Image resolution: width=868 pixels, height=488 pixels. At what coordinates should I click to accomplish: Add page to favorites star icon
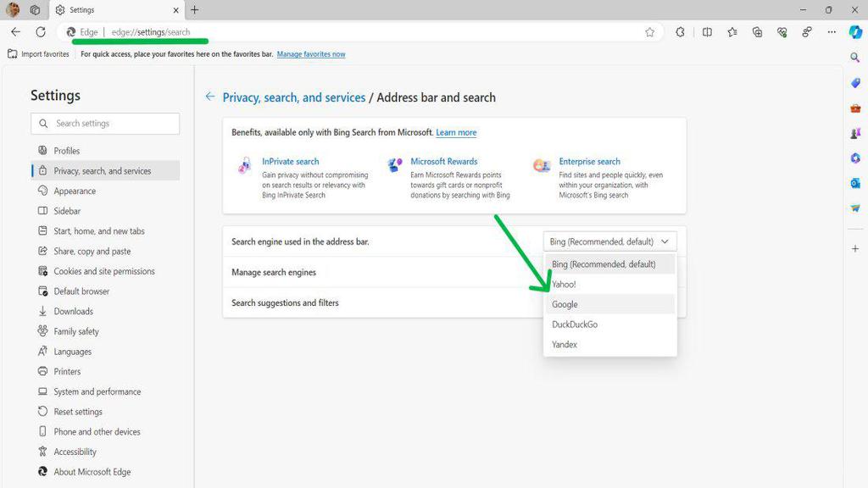click(x=650, y=32)
